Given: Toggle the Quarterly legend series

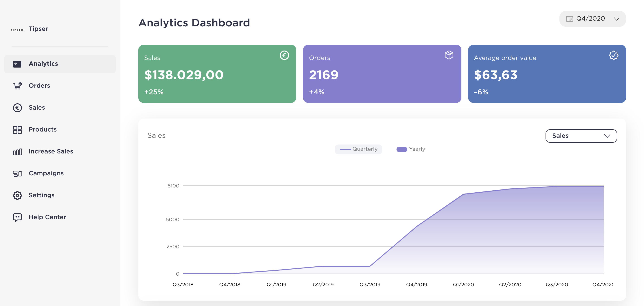Looking at the screenshot, I should [x=358, y=149].
